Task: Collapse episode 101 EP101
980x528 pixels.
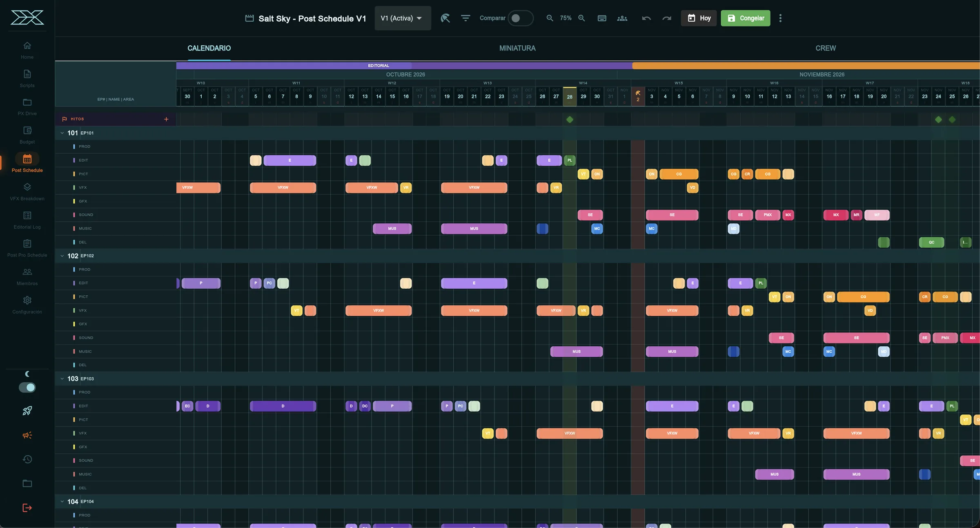Action: [62, 133]
